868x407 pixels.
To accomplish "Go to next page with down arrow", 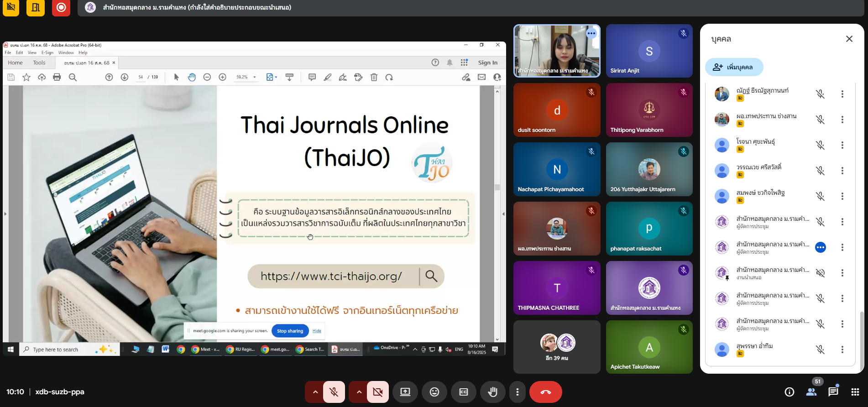I will (124, 77).
